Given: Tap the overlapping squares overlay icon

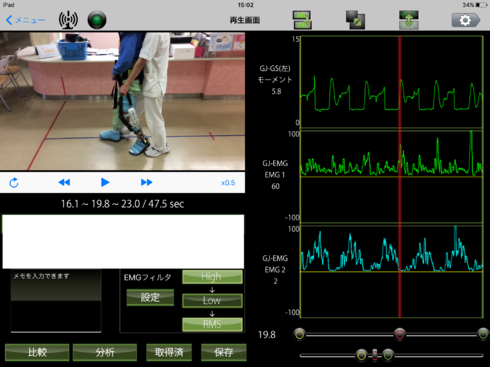Looking at the screenshot, I should [355, 20].
